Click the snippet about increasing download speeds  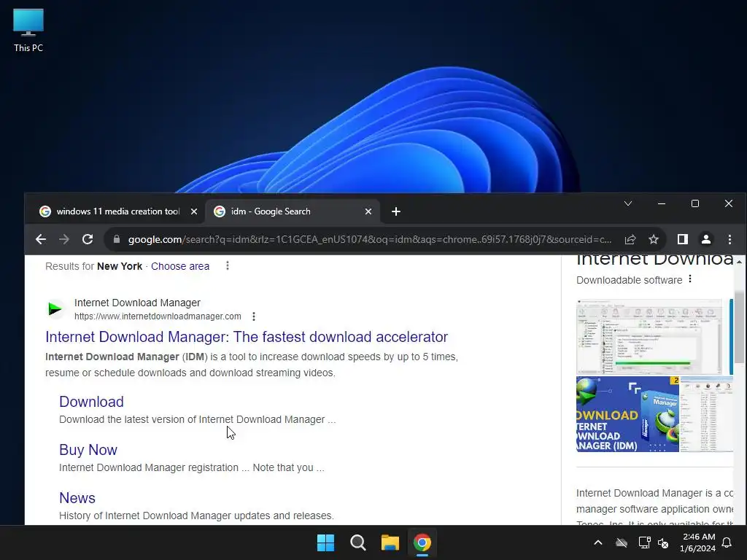click(x=252, y=365)
